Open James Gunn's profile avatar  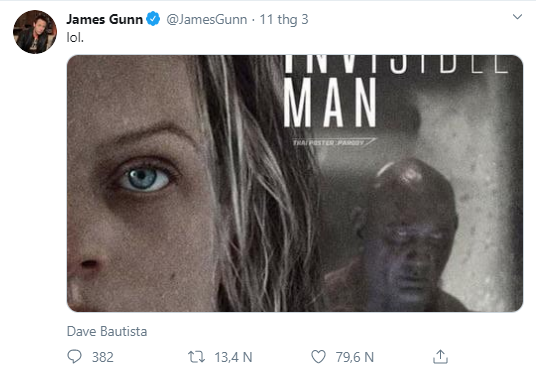[x=35, y=32]
